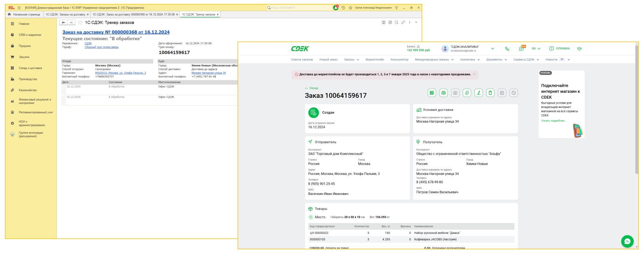The image size is (644, 254).
Task: Copy link with 1C toolbar chain icon
Action: coord(403,23)
